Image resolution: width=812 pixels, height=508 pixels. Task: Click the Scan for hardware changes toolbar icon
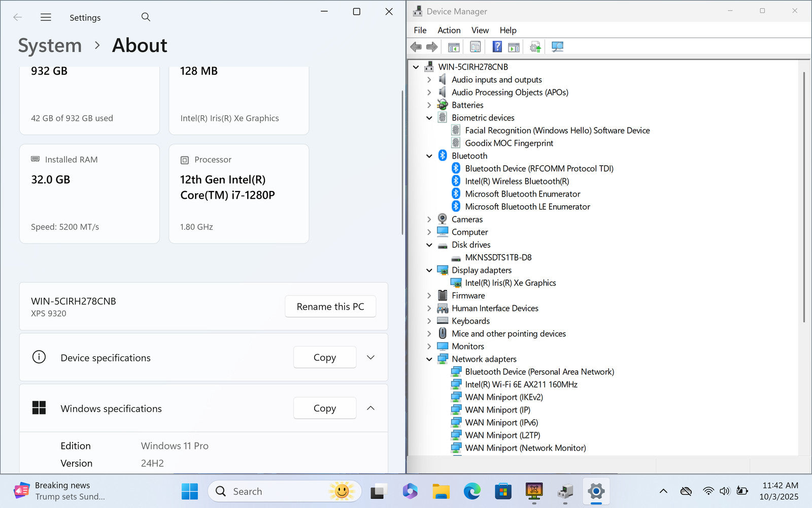point(557,47)
